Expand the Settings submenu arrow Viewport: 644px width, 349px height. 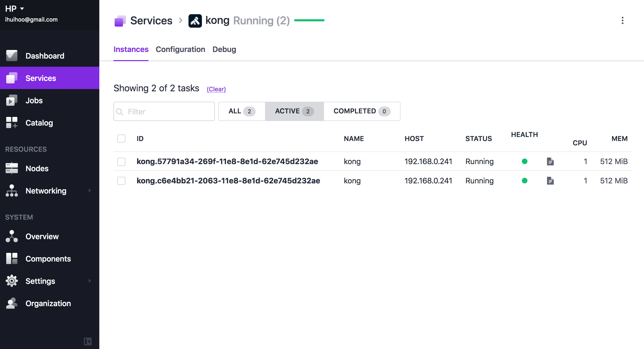[90, 281]
